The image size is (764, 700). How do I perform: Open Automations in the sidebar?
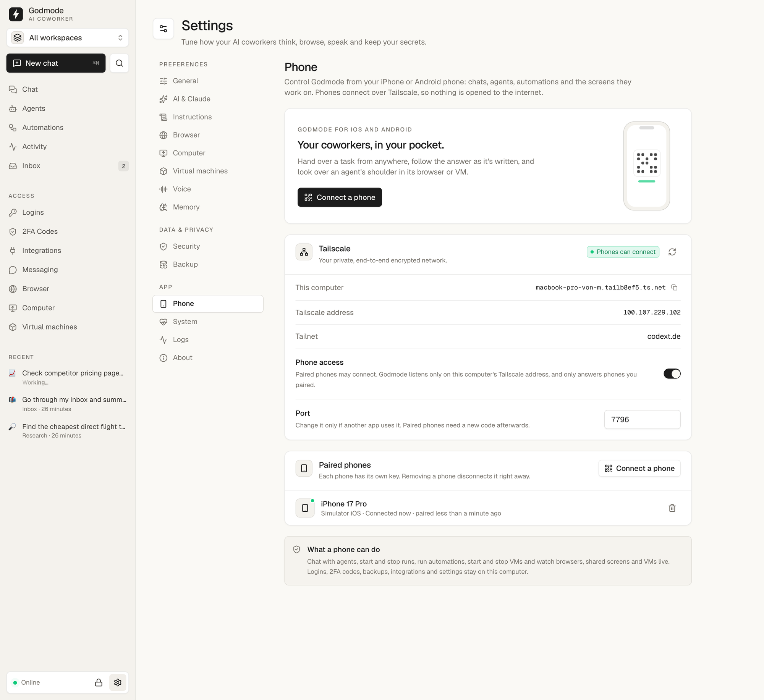click(68, 128)
